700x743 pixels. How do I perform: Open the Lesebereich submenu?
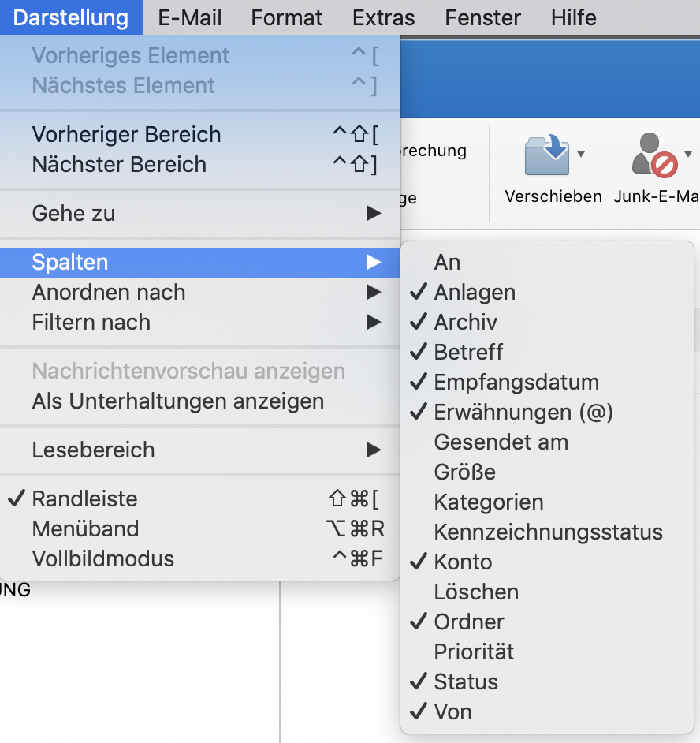[x=200, y=450]
